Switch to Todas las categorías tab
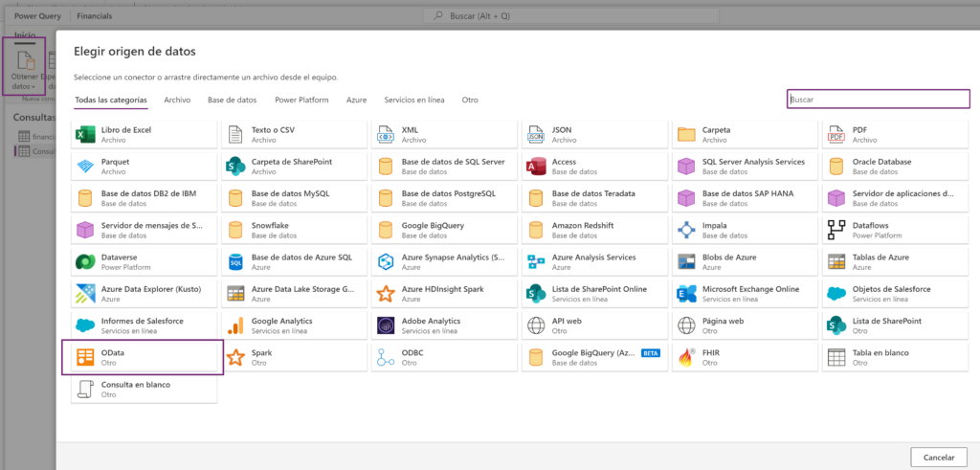This screenshot has height=470, width=980. click(x=111, y=100)
